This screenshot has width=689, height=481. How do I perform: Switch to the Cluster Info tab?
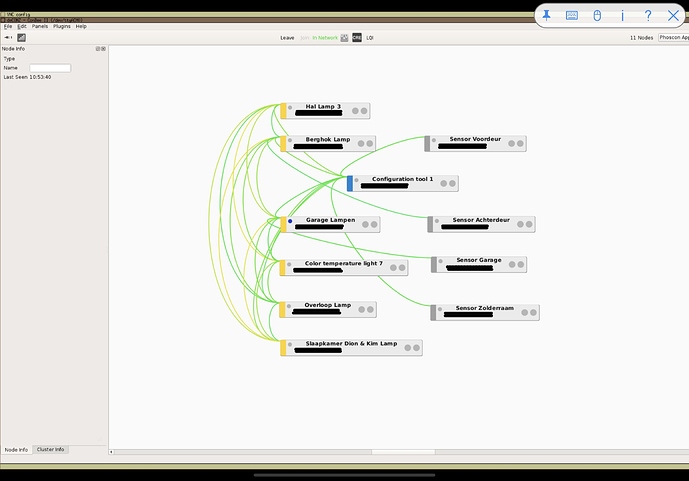click(51, 449)
